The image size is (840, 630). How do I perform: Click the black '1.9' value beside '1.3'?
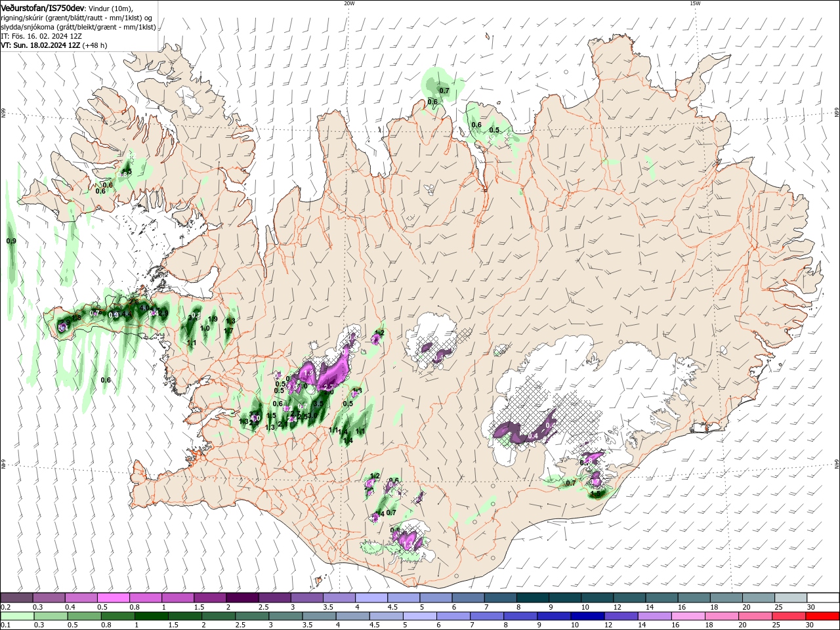213,319
